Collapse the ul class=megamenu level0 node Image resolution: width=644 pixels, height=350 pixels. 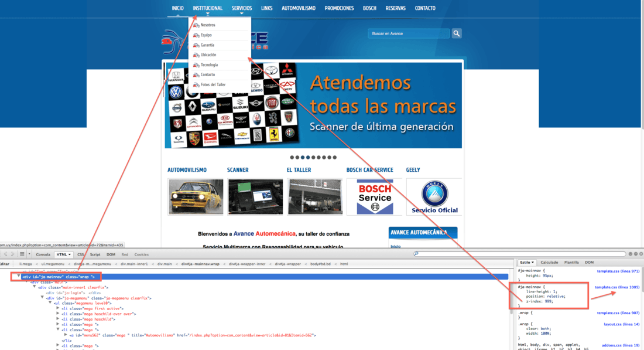50,303
